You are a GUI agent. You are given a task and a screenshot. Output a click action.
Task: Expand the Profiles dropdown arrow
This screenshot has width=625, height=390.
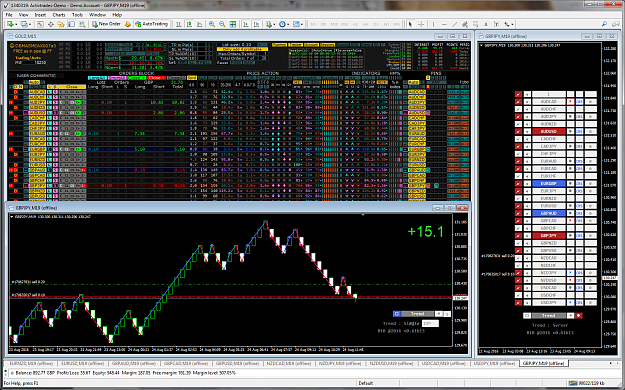(x=30, y=25)
